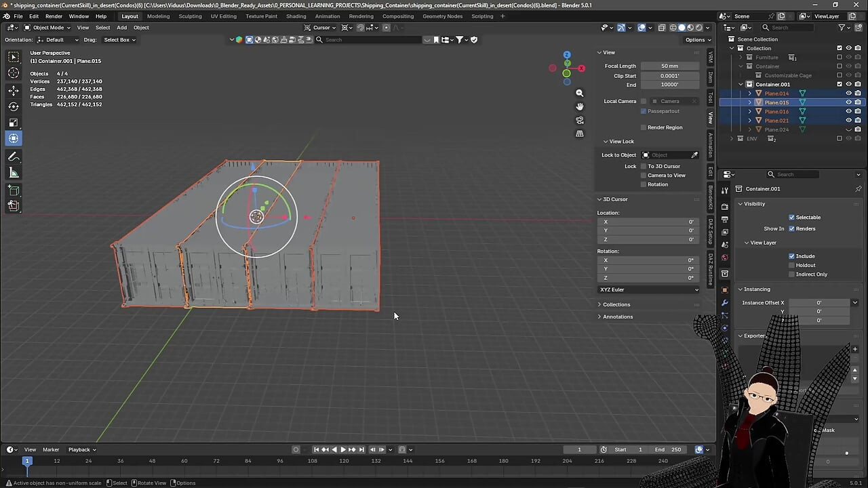Open the Drag Select Box dropdown
Viewport: 868px width, 488px height.
coord(119,40)
